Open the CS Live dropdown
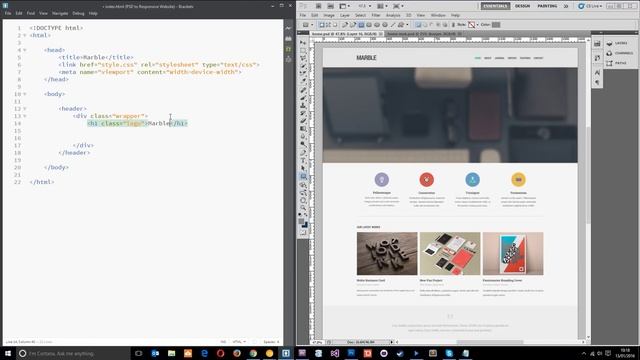Image resolution: width=640 pixels, height=360 pixels. [590, 6]
